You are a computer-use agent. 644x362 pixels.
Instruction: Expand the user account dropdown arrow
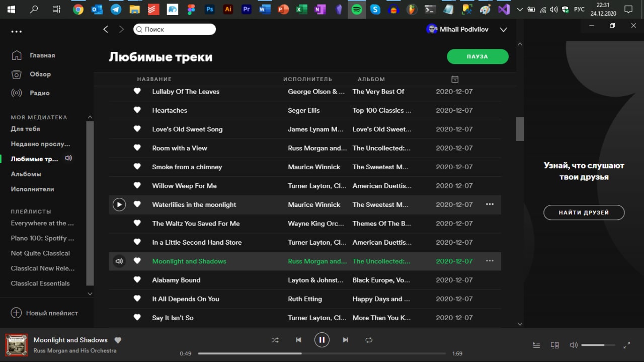pyautogui.click(x=503, y=30)
